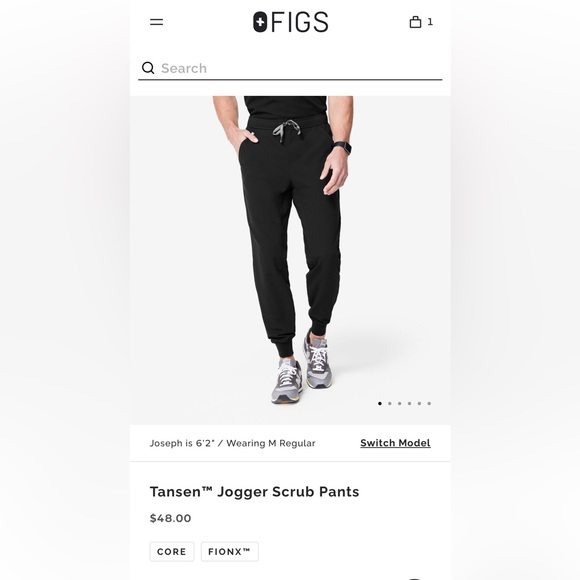Image resolution: width=580 pixels, height=580 pixels.
Task: Go to sixth carousel image dot
Action: click(429, 404)
